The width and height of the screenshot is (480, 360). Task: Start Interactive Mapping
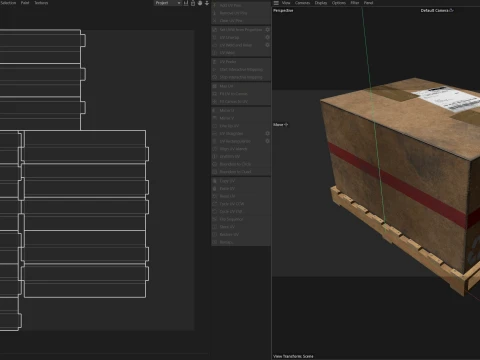click(x=241, y=69)
